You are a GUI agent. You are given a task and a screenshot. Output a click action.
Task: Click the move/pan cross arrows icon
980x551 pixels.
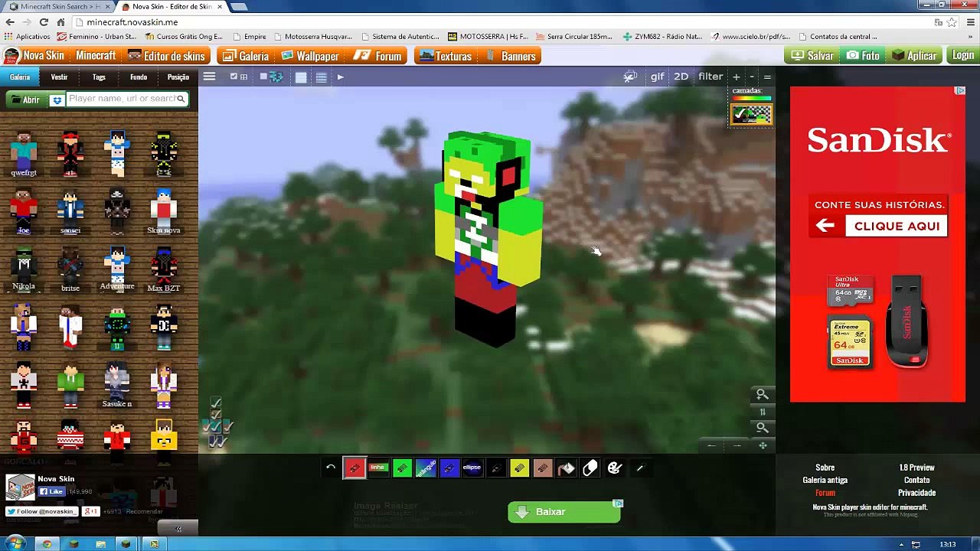tap(763, 445)
